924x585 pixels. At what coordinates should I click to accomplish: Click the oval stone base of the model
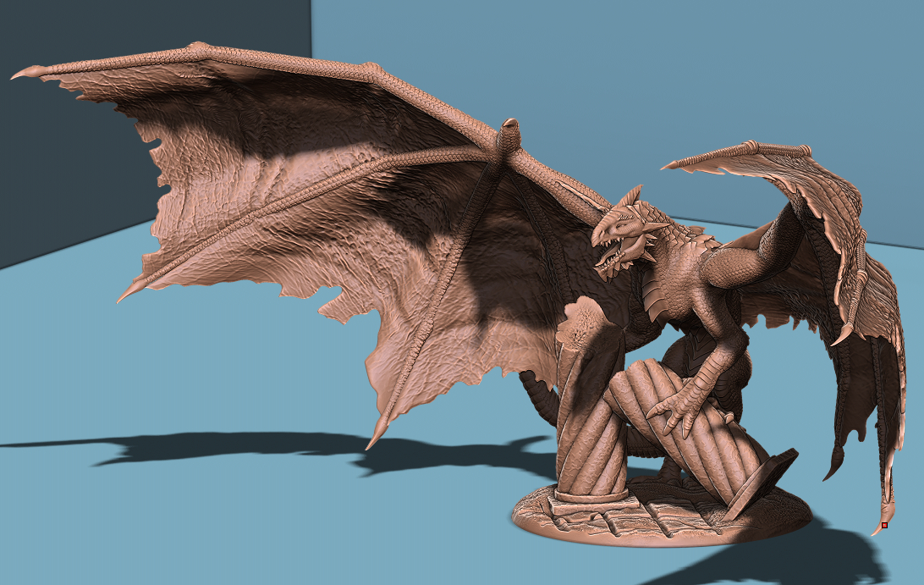[x=660, y=521]
